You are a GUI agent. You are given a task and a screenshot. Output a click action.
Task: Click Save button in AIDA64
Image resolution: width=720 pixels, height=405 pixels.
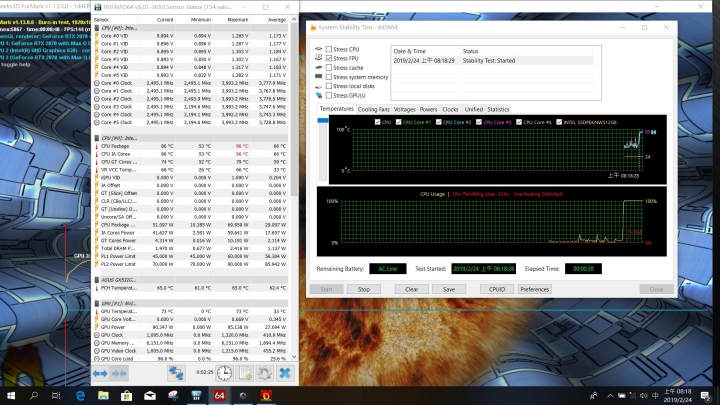click(x=449, y=289)
